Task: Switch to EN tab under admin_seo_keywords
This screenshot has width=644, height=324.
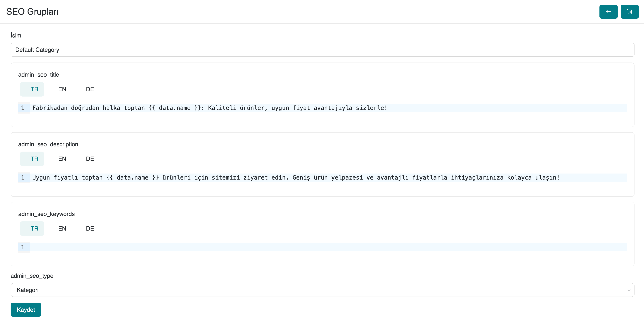Action: click(x=62, y=228)
